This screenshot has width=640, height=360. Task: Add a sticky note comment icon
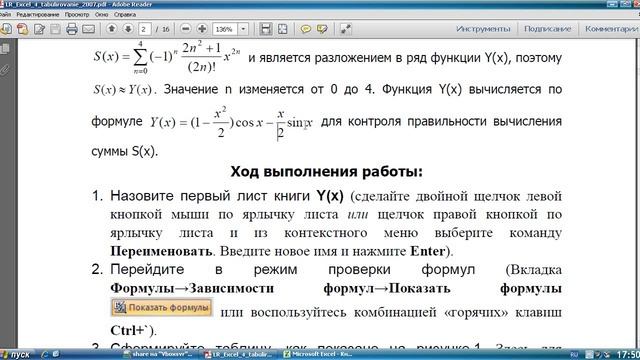pyautogui.click(x=305, y=29)
